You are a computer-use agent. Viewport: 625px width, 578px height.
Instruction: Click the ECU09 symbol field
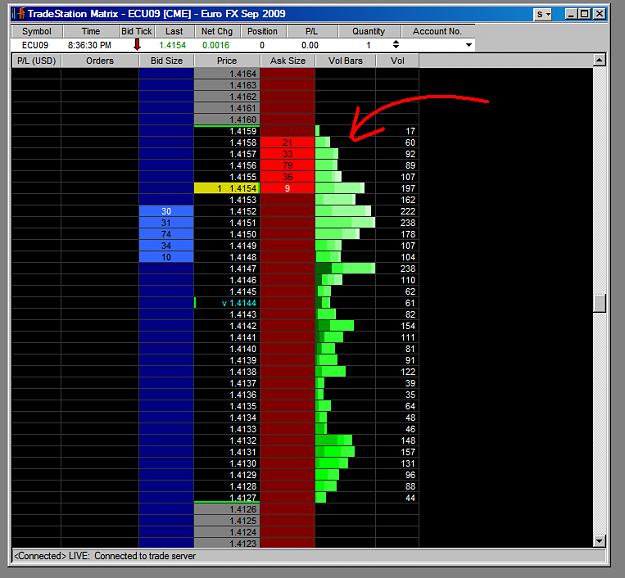point(35,45)
